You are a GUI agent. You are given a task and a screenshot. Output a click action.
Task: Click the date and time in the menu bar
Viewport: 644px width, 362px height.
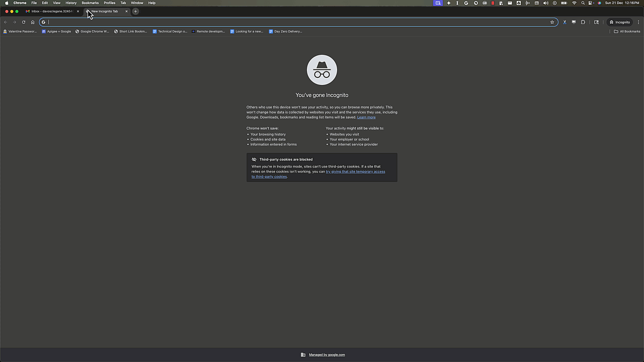point(622,3)
